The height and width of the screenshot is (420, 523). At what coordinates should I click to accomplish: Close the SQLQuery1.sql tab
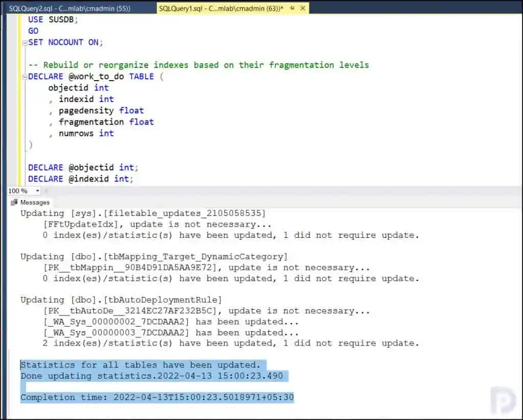(x=302, y=8)
